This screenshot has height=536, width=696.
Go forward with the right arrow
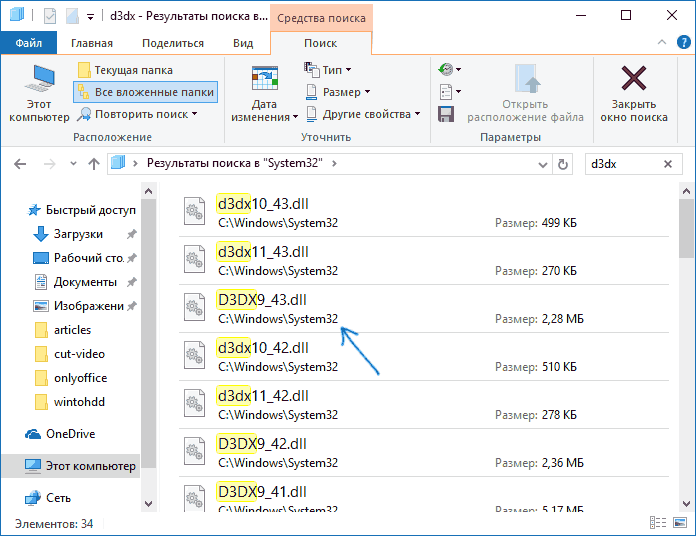50,164
